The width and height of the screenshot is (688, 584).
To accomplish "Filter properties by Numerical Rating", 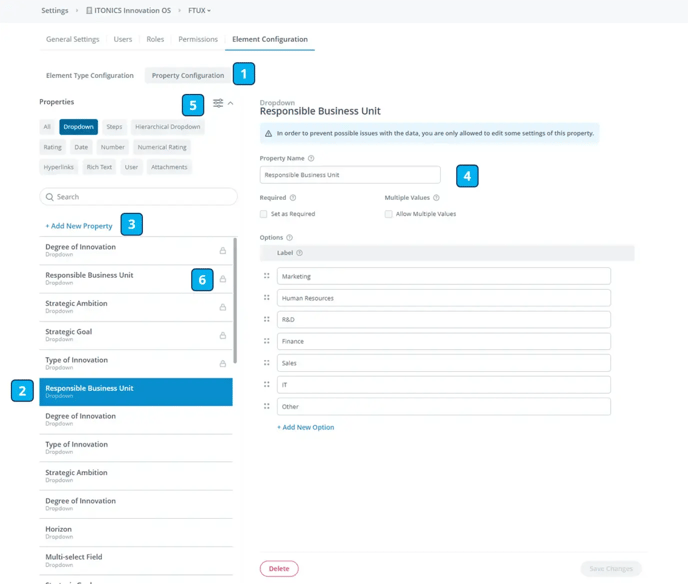I will (162, 147).
